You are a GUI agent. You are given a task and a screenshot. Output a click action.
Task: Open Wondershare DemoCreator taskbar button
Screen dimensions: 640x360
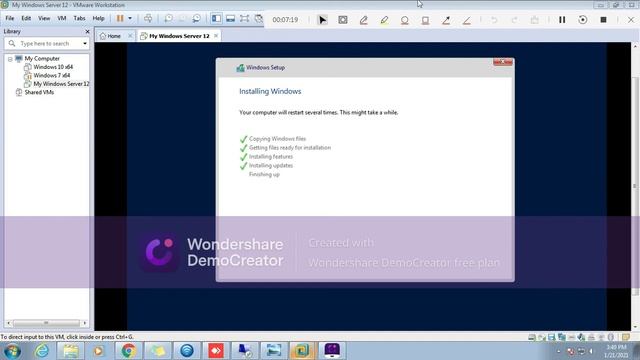click(332, 351)
